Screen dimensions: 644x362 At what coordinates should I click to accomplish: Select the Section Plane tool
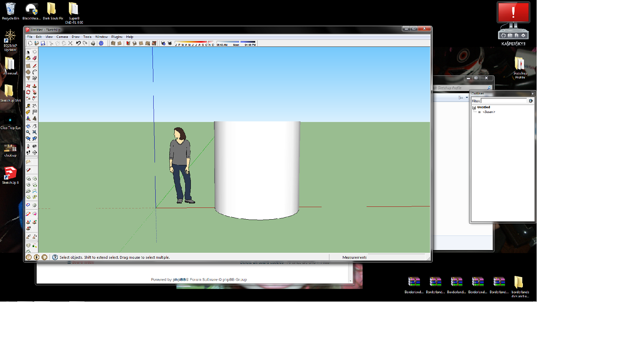[x=35, y=152]
